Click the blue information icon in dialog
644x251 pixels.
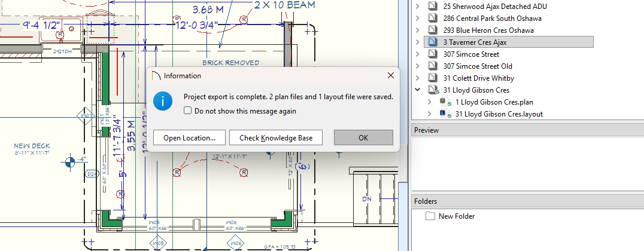pos(163,100)
